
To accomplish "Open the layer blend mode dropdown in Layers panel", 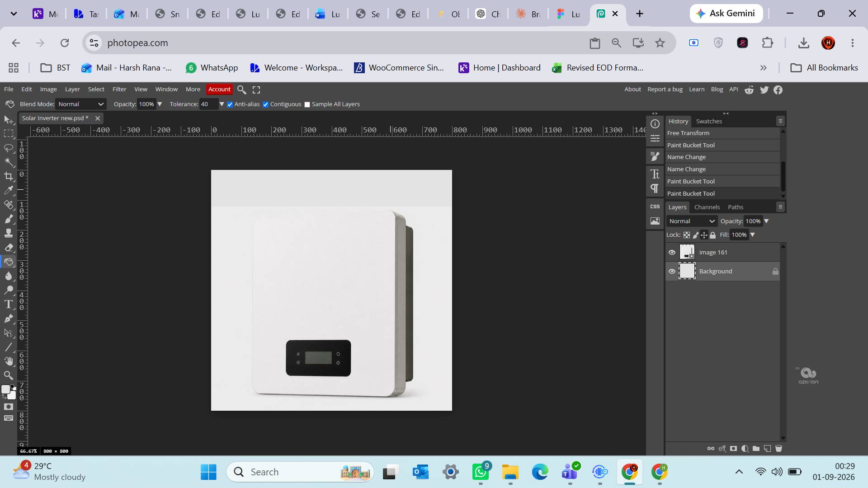I will [692, 221].
